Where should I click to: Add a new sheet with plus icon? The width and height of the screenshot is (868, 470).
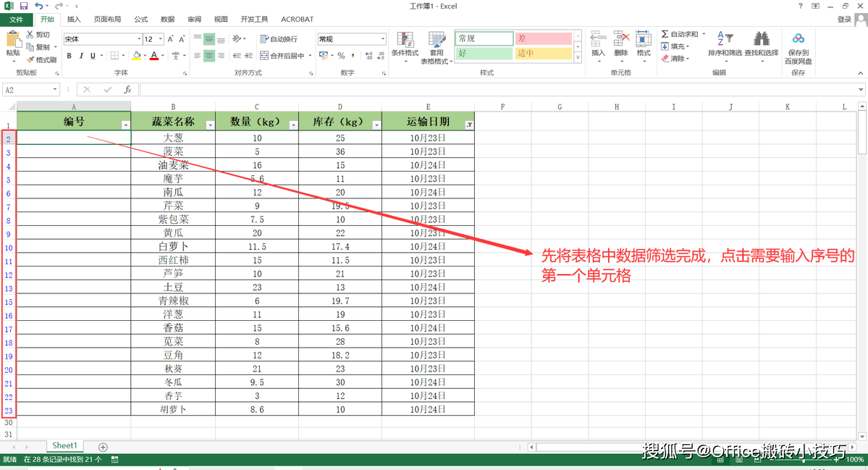tap(103, 447)
